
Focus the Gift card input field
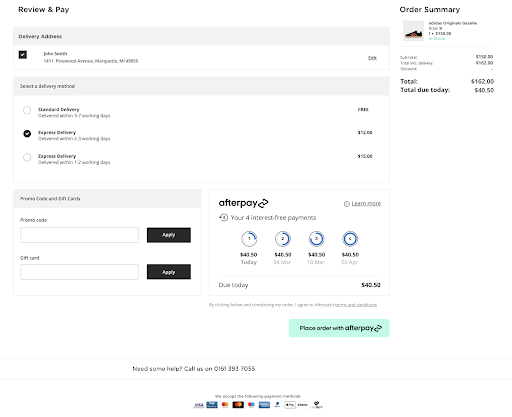click(79, 272)
